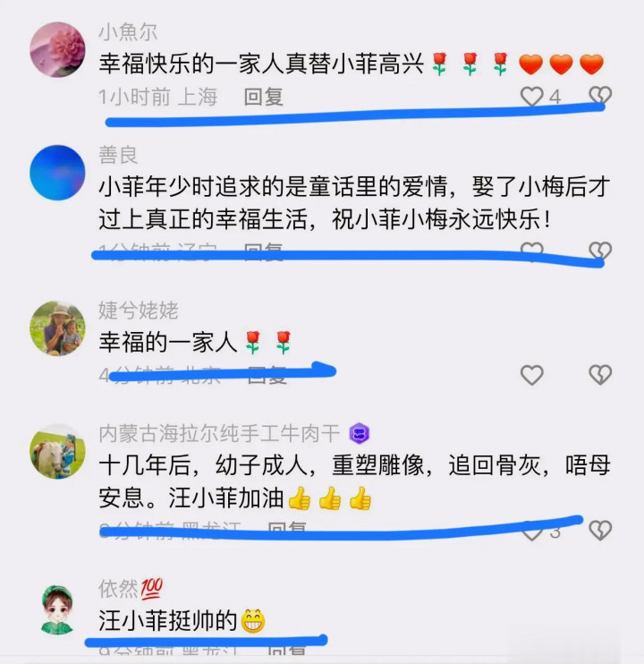The height and width of the screenshot is (664, 644).
Task: Reply to 善良's comment via 回复
Action: pos(263,251)
